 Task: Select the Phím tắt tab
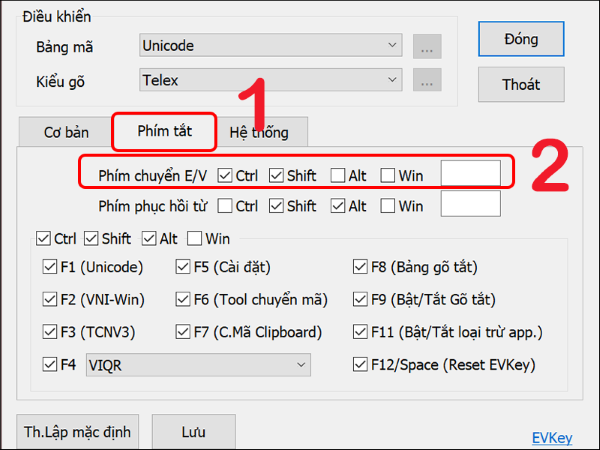(x=163, y=130)
